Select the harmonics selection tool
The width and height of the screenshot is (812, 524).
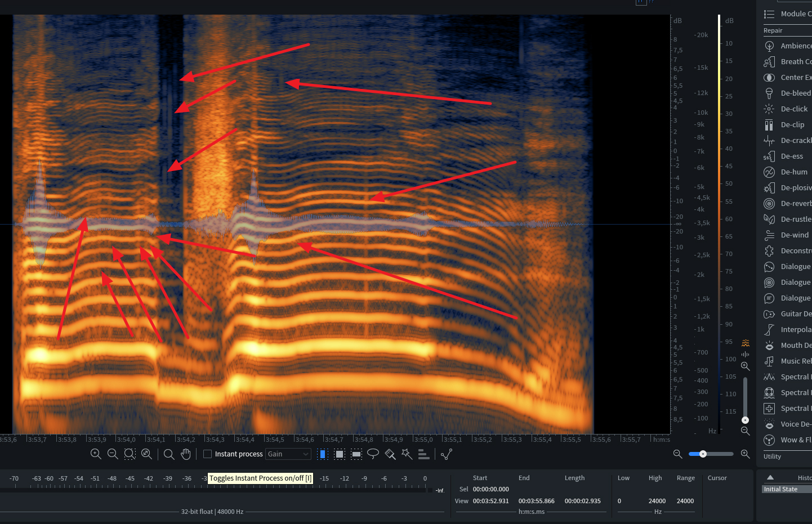click(x=423, y=454)
